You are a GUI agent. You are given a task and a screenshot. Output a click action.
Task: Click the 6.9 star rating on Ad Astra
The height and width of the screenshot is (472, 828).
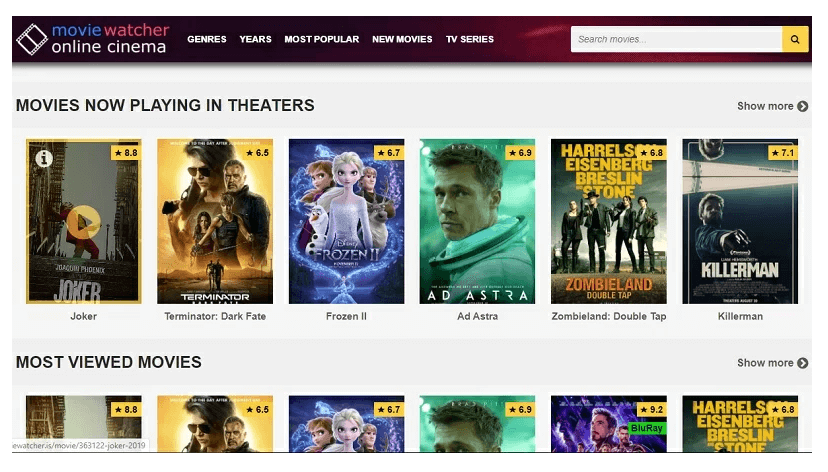click(520, 153)
